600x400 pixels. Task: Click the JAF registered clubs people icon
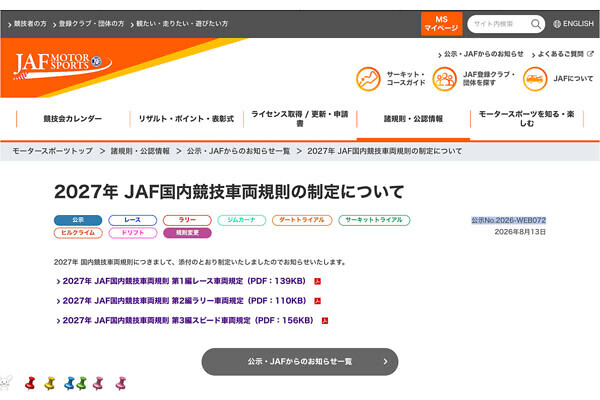pyautogui.click(x=444, y=79)
